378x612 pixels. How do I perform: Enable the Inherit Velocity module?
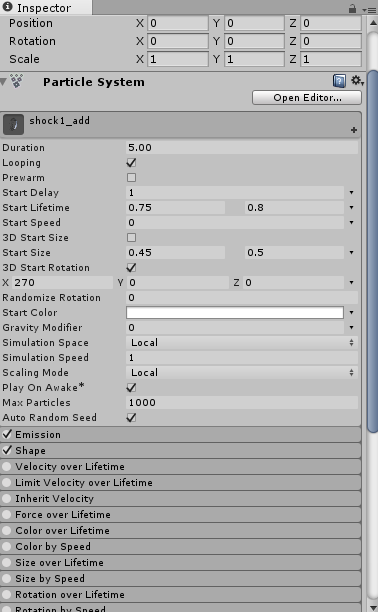coord(7,498)
